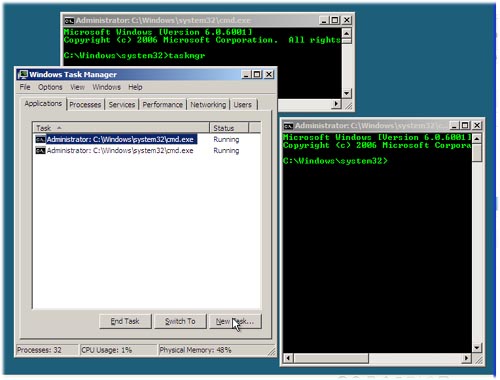This screenshot has height=380, width=500.
Task: Click the Processes: 32 status bar entry
Action: (x=47, y=350)
